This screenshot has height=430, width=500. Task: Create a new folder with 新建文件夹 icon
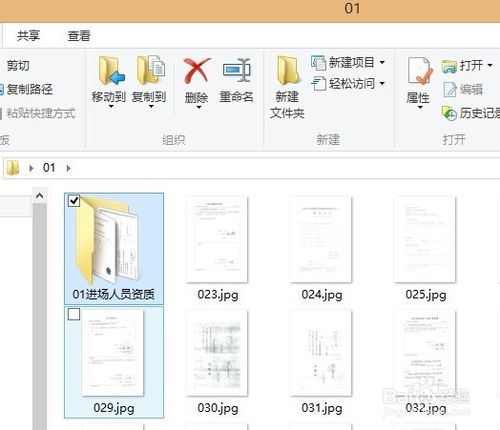pos(287,71)
